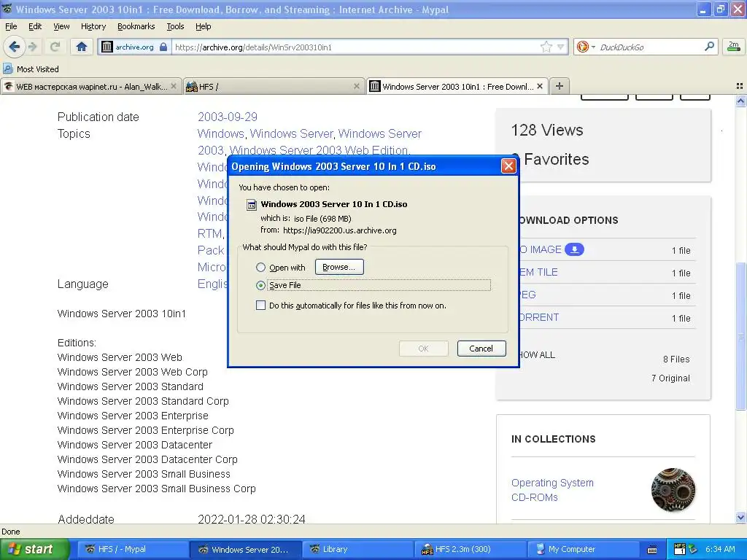This screenshot has width=747, height=560.
Task: Close the HFS / tab
Action: pyautogui.click(x=356, y=86)
